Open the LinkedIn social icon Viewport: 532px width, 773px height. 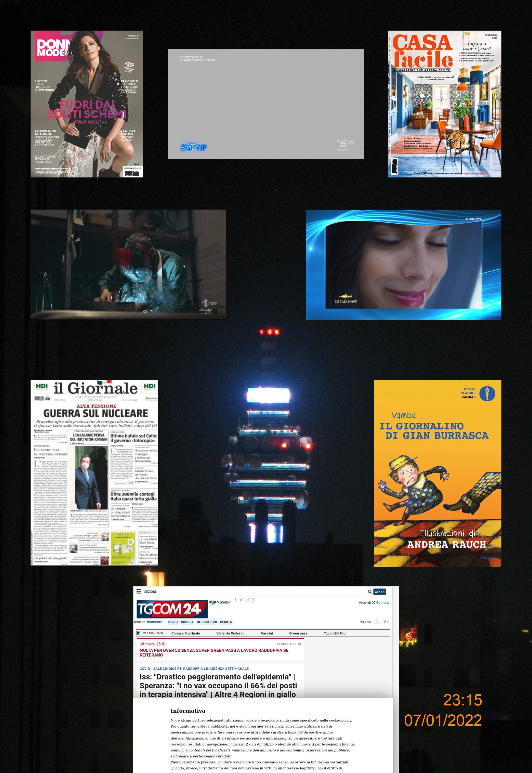[253, 600]
